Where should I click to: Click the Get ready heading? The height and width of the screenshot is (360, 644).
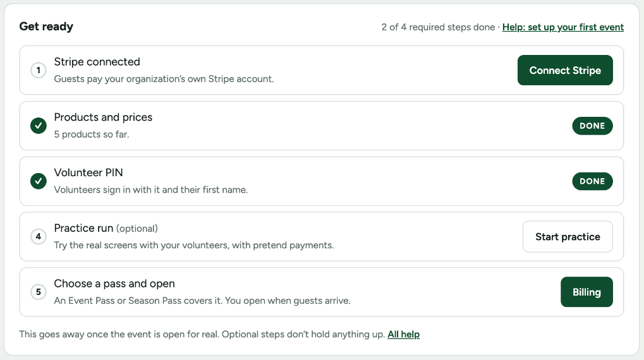[46, 27]
